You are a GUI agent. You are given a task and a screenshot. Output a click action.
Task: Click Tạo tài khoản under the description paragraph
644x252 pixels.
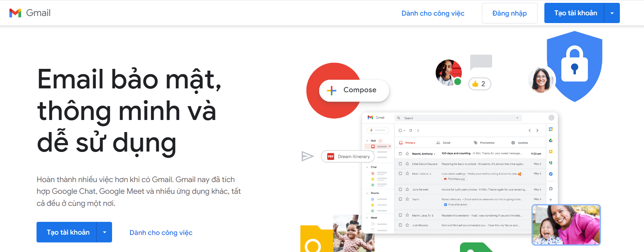(67, 232)
